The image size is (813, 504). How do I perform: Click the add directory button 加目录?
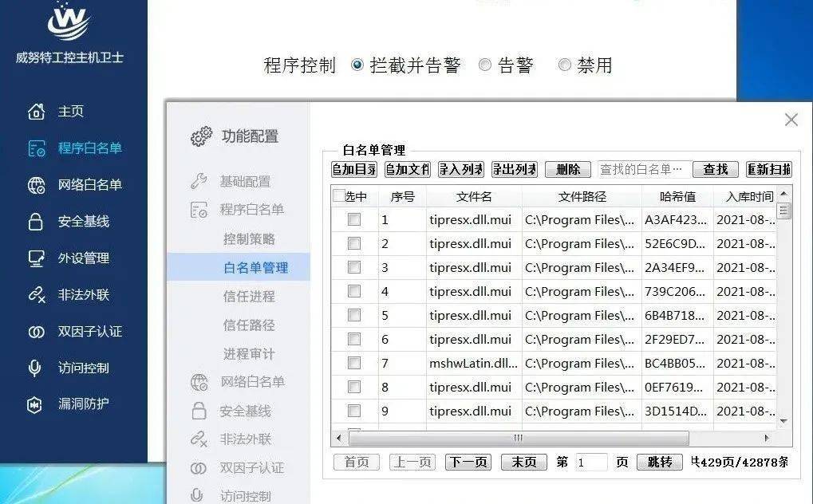click(x=354, y=170)
